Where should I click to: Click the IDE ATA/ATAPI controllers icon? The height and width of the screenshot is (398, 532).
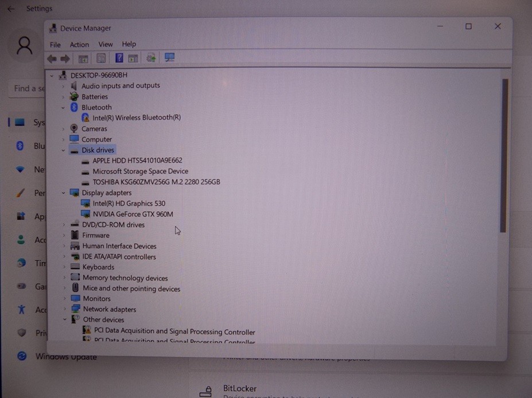click(x=75, y=256)
